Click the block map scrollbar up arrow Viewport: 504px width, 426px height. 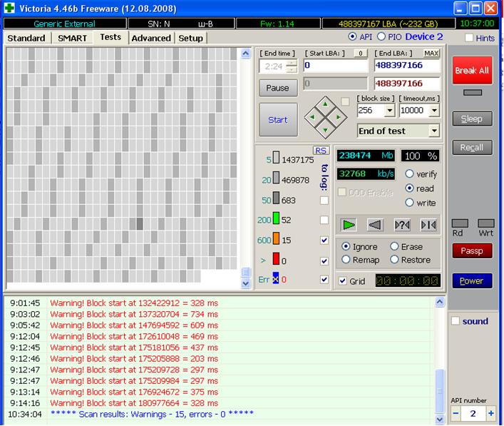[245, 54]
